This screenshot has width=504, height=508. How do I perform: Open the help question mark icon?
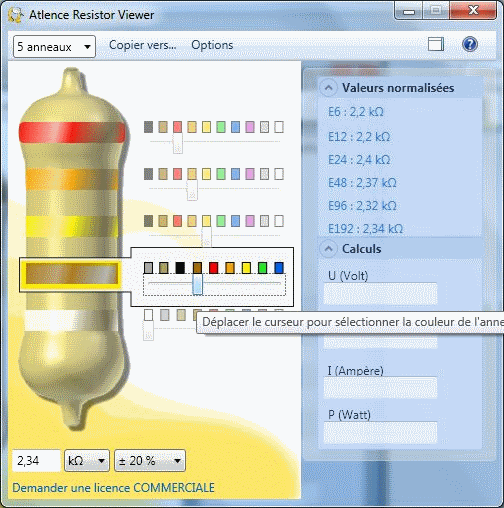point(470,44)
